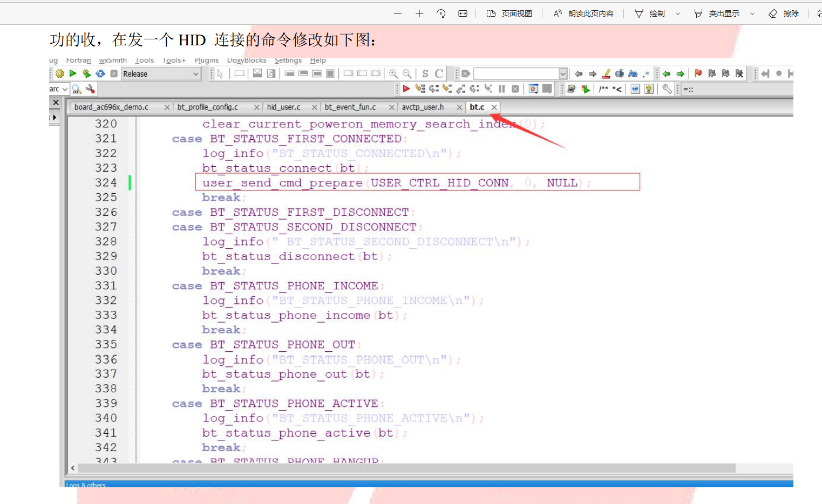The height and width of the screenshot is (504, 822).
Task: Click the green jump back arrow
Action: pos(667,74)
